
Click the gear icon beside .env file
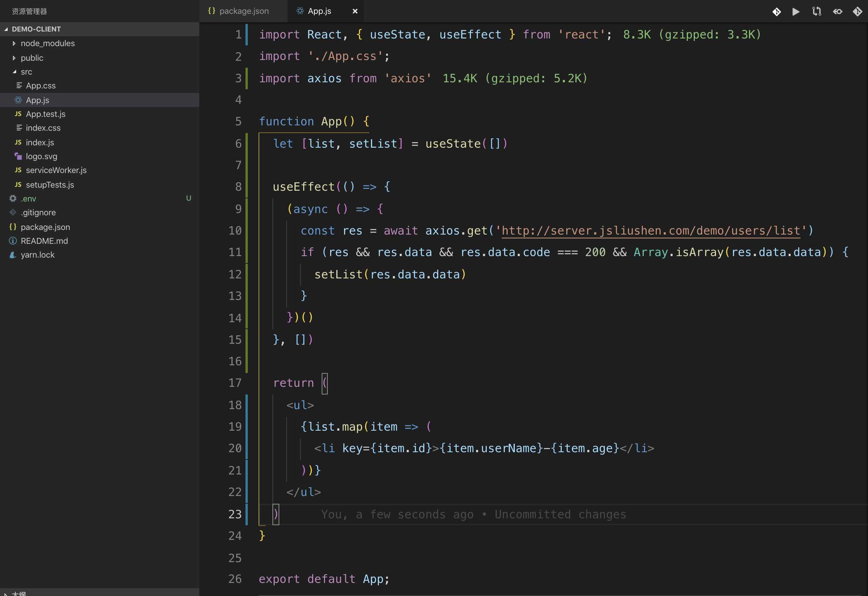(13, 198)
